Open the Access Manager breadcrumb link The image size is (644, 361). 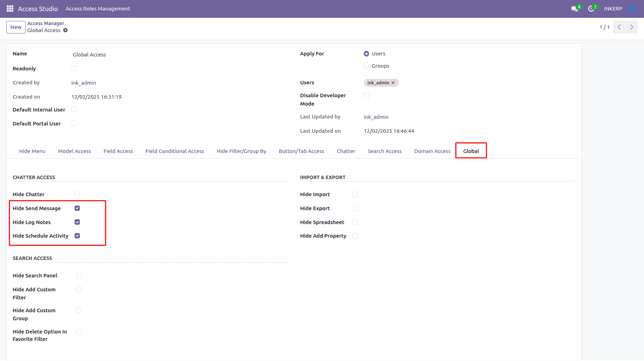(x=46, y=23)
